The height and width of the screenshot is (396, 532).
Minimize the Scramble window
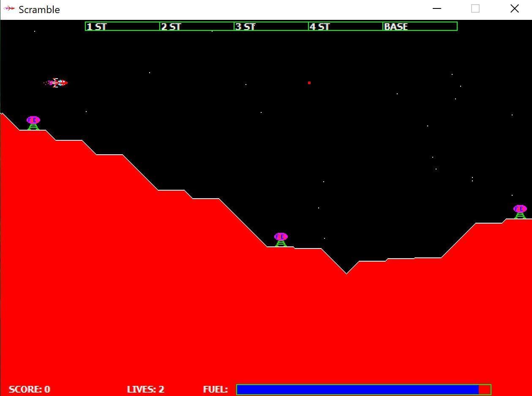pyautogui.click(x=437, y=8)
